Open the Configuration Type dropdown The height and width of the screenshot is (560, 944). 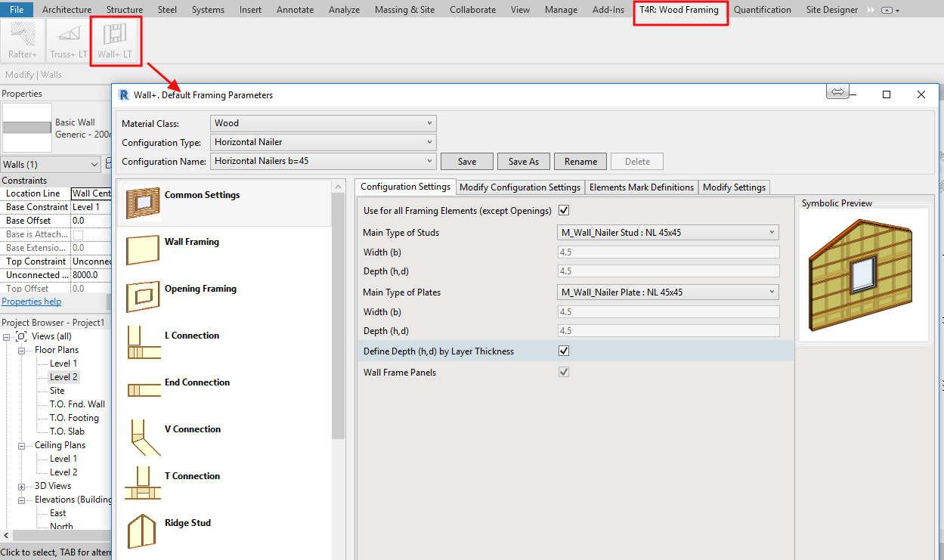[x=323, y=142]
